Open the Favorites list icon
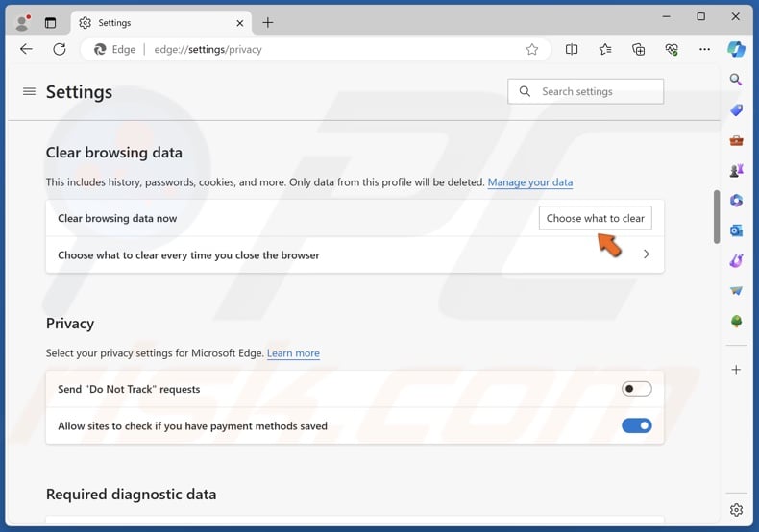Screen dimensions: 759x532 coord(605,49)
